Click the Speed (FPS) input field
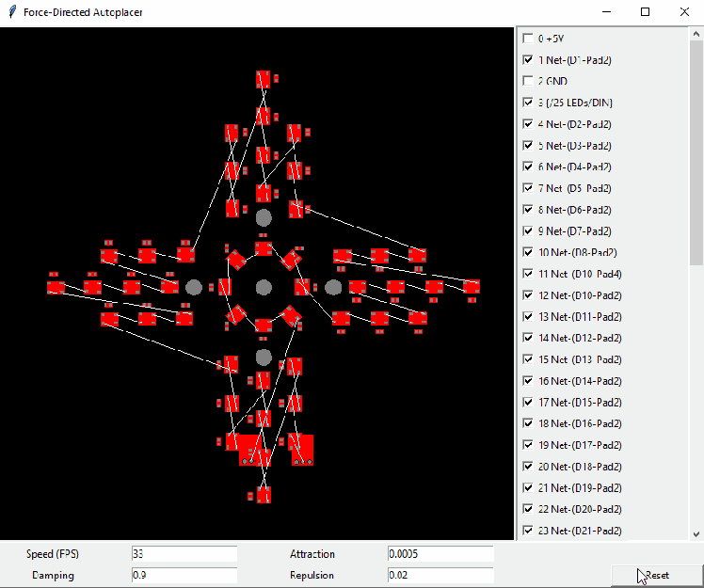Viewport: 704px width, 588px height. [x=184, y=554]
